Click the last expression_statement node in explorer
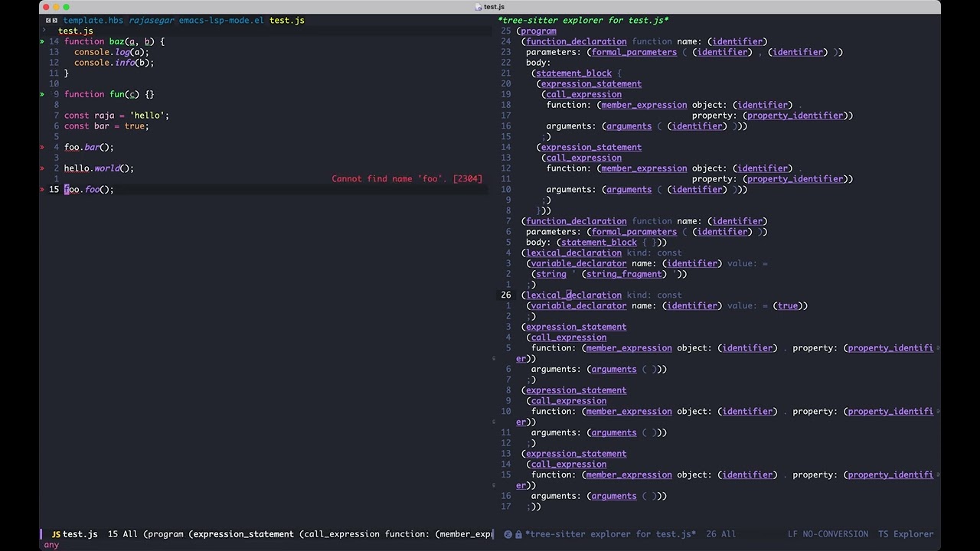The image size is (980, 551). [x=576, y=454]
